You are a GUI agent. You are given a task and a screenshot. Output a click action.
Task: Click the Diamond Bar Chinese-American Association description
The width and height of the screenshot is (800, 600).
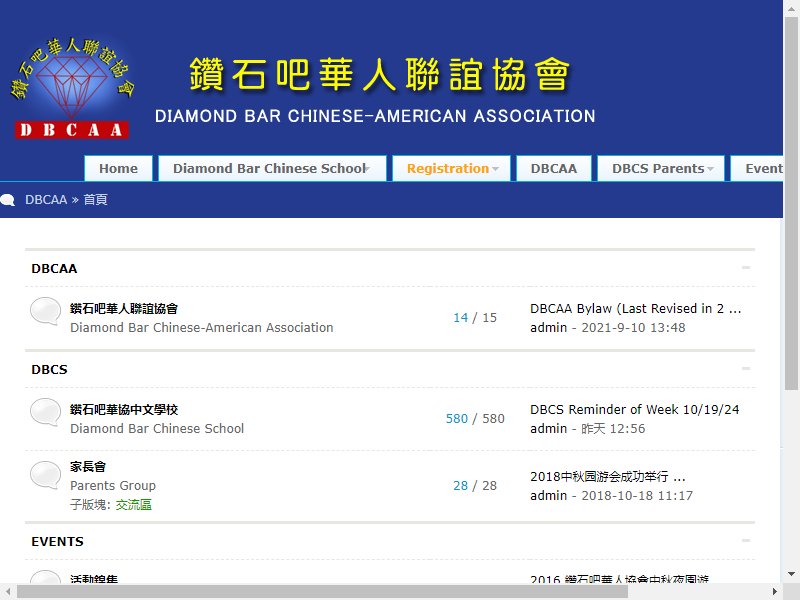[x=202, y=328]
